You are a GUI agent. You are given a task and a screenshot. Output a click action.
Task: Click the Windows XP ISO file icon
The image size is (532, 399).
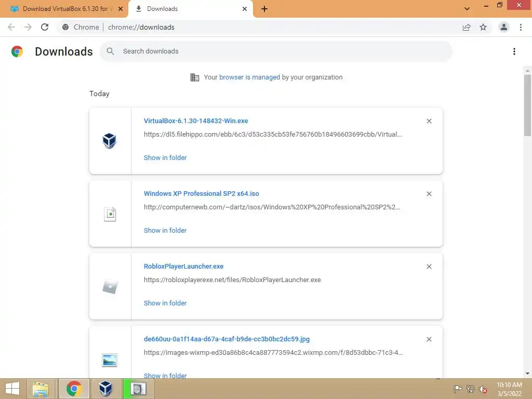point(110,214)
